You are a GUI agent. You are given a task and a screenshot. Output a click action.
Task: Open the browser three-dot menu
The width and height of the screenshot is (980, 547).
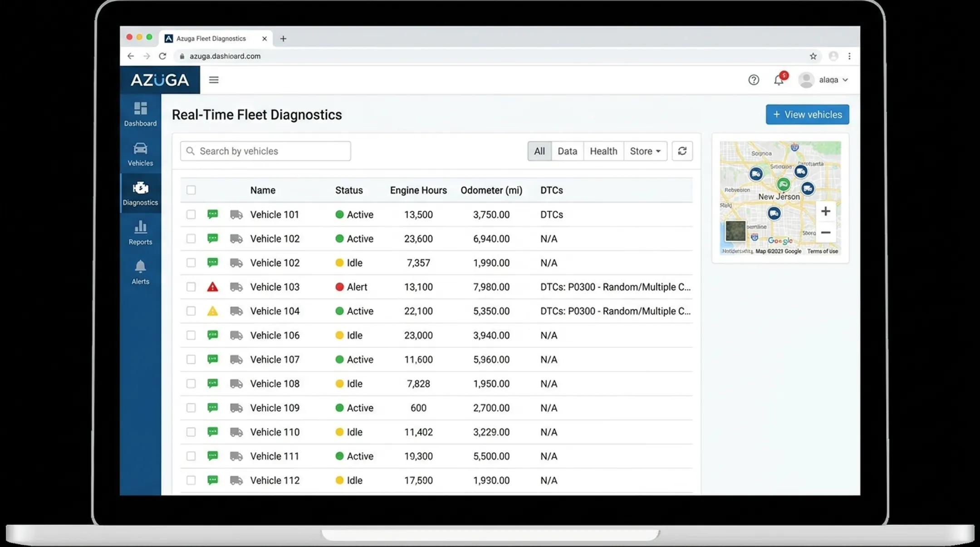849,56
